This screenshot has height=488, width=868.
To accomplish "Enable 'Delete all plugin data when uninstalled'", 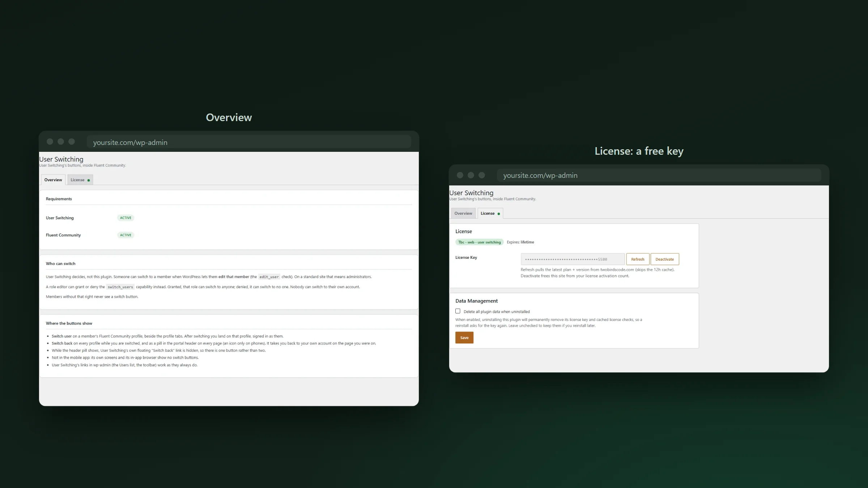I will coord(458,311).
